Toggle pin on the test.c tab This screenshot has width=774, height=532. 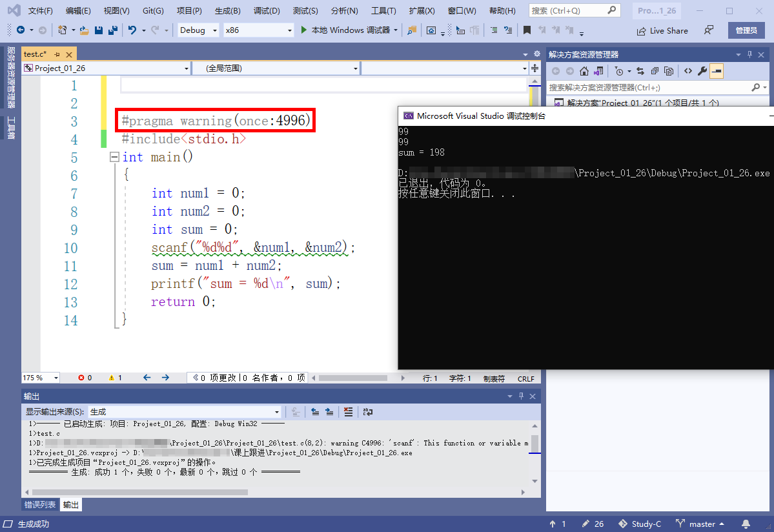click(57, 54)
